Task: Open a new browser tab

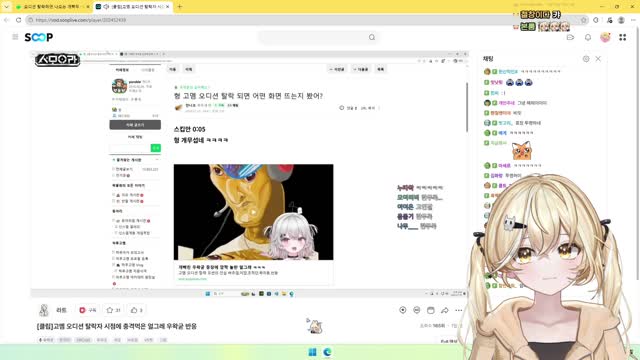Action: click(x=180, y=7)
